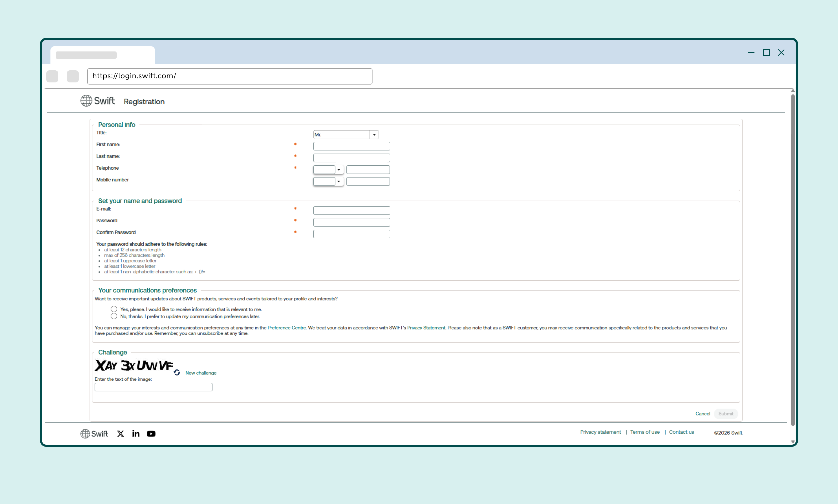
Task: Focus the E-mail field
Action: pos(352,211)
